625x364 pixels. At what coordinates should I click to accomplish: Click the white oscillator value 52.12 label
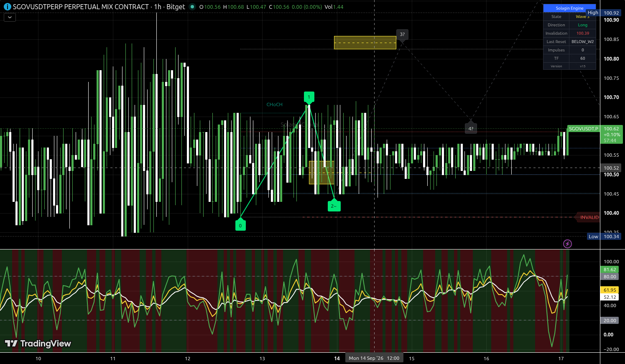[610, 297]
